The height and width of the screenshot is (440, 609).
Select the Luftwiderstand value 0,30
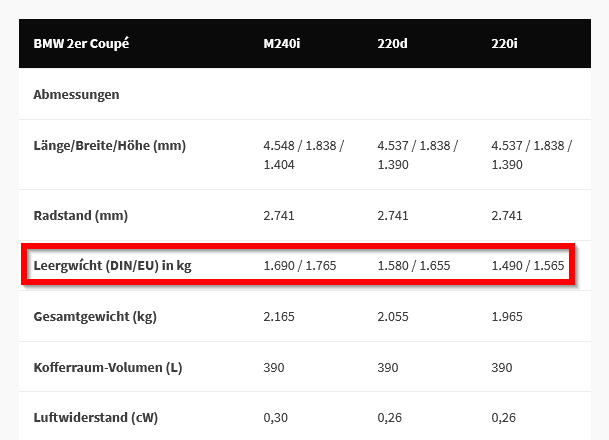(274, 418)
